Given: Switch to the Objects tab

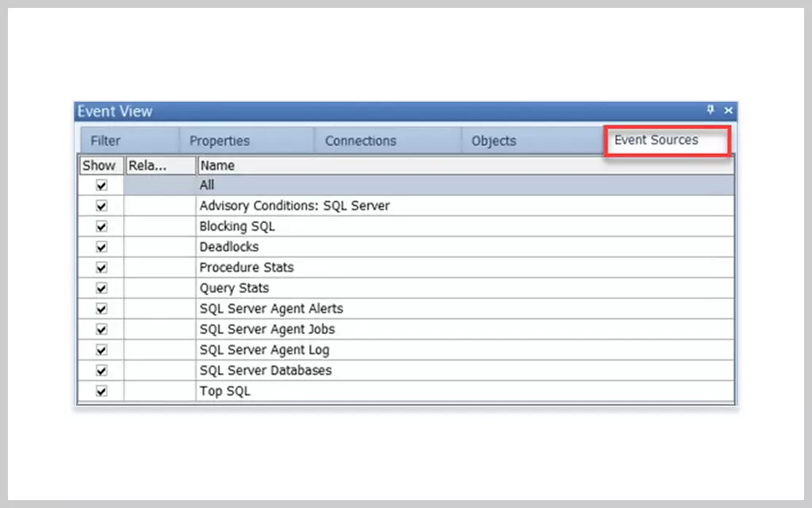Looking at the screenshot, I should [x=493, y=140].
